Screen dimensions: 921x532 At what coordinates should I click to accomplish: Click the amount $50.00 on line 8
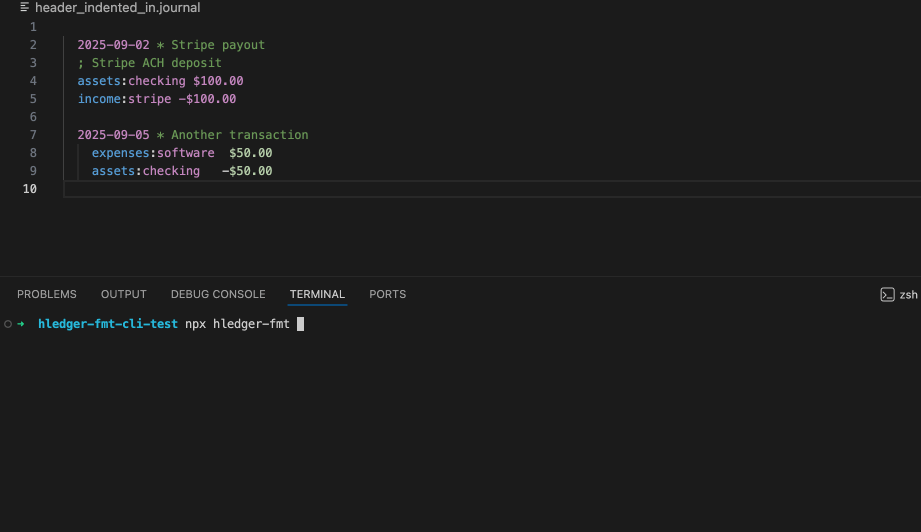(251, 153)
